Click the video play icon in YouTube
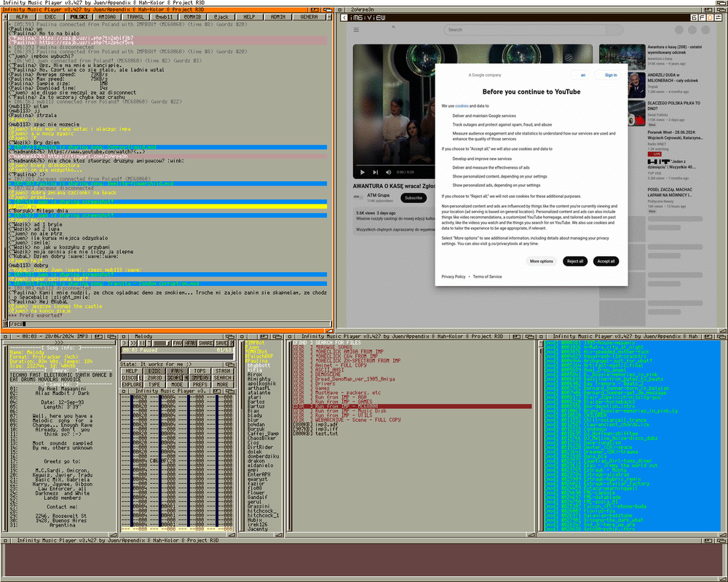Viewport: 728px width, 582px height. [x=362, y=172]
